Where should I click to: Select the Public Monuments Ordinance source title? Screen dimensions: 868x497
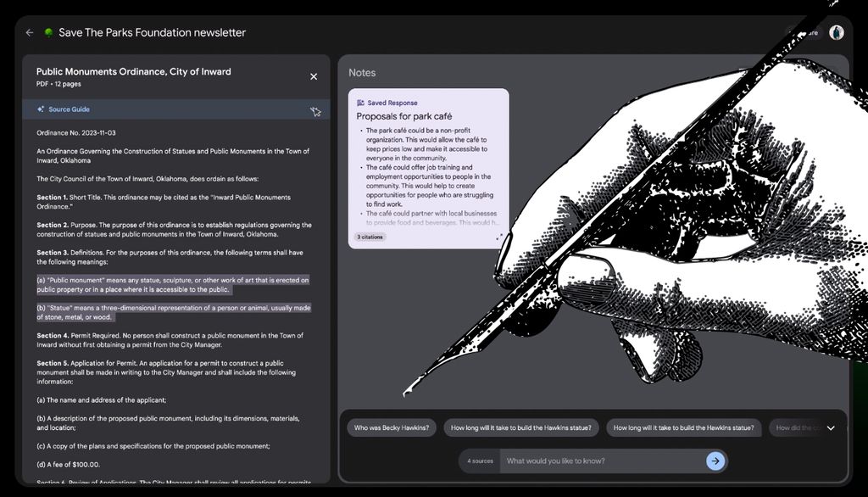(x=133, y=72)
